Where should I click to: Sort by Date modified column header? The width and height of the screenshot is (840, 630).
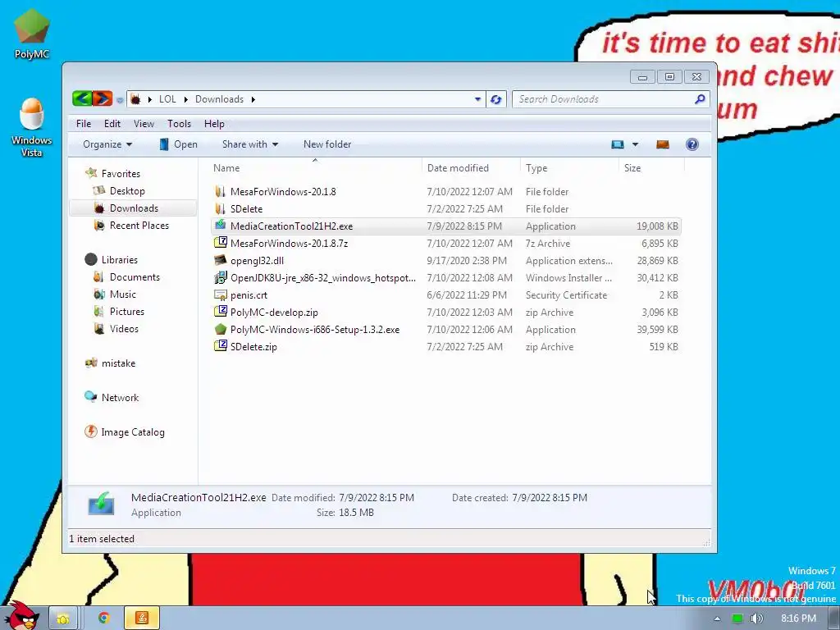(471, 167)
